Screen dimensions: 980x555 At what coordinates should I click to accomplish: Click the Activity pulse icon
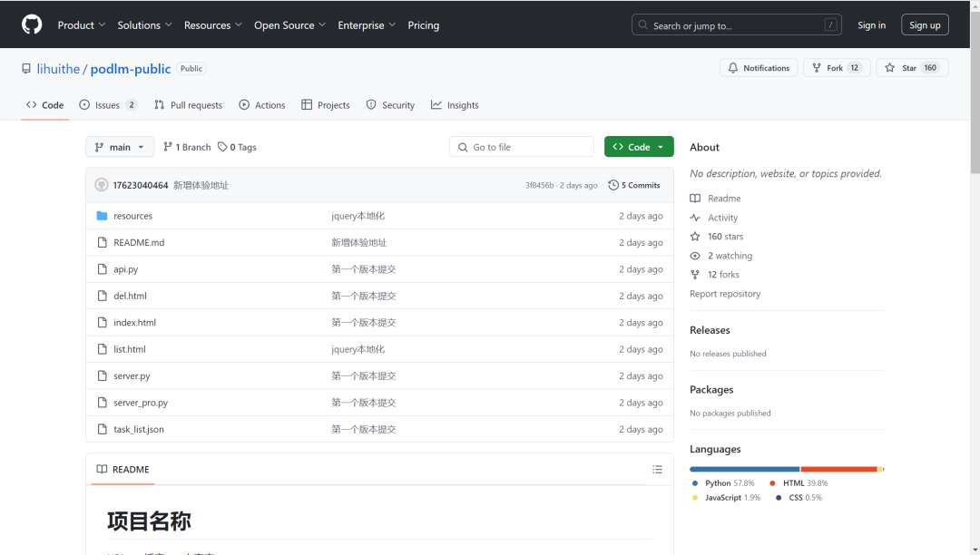695,218
